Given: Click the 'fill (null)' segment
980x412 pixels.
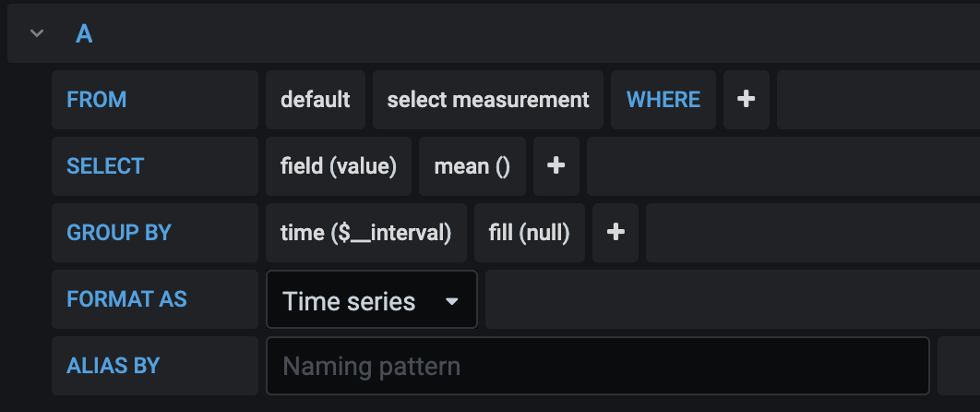Looking at the screenshot, I should coord(530,232).
